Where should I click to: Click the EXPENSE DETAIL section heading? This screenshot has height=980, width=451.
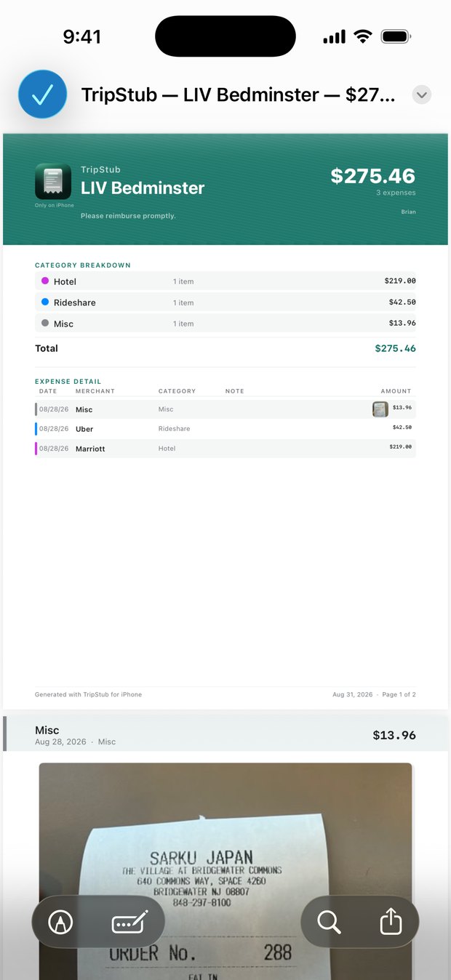[x=68, y=381]
